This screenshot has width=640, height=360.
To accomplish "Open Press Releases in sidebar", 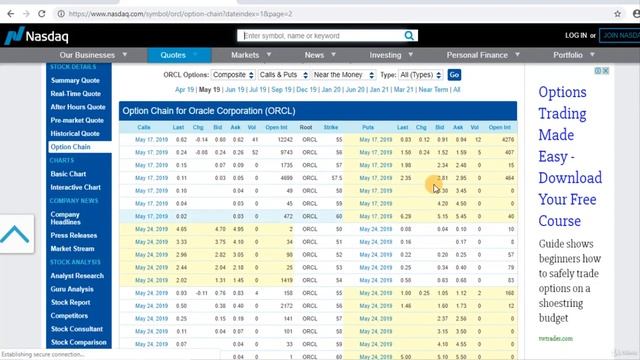I will pos(74,235).
